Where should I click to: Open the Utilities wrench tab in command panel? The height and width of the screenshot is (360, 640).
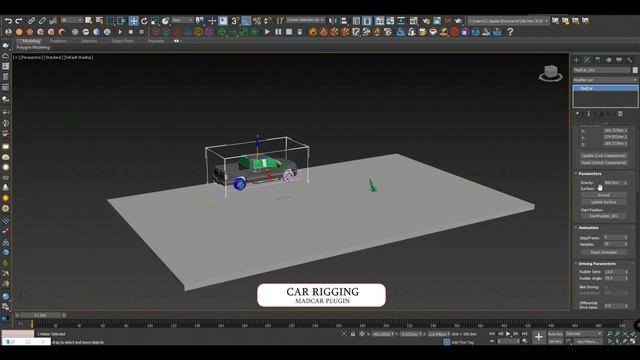pyautogui.click(x=630, y=60)
